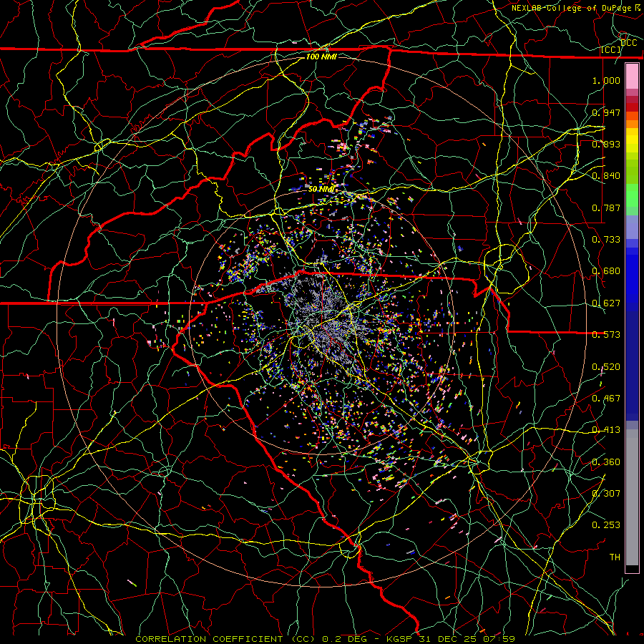Pick the bright green colorbar band
Screen dimensions: 644x644
(632, 195)
